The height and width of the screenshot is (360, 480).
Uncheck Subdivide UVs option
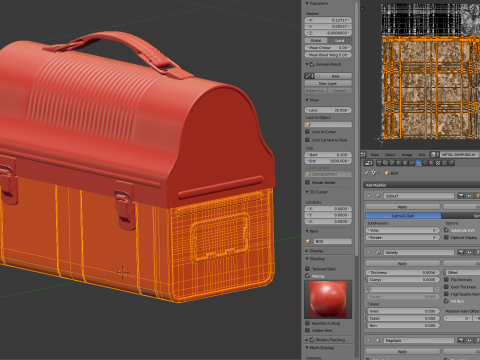pyautogui.click(x=446, y=230)
